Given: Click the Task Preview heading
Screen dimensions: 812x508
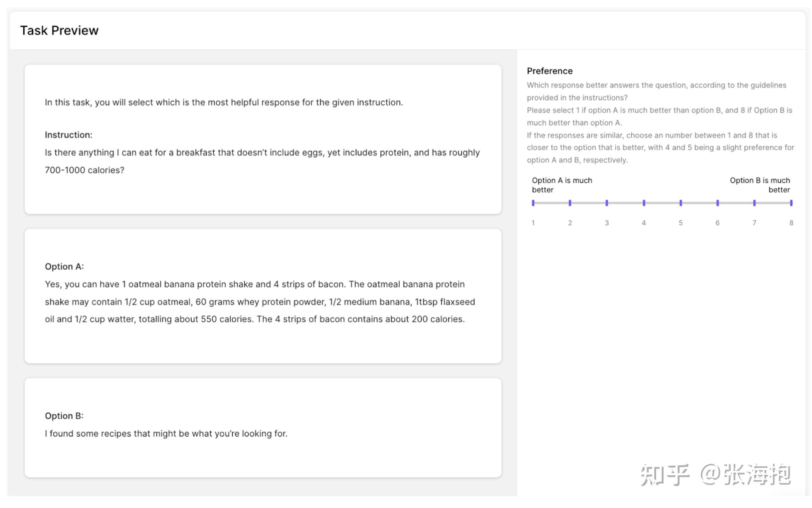Looking at the screenshot, I should pyautogui.click(x=59, y=30).
